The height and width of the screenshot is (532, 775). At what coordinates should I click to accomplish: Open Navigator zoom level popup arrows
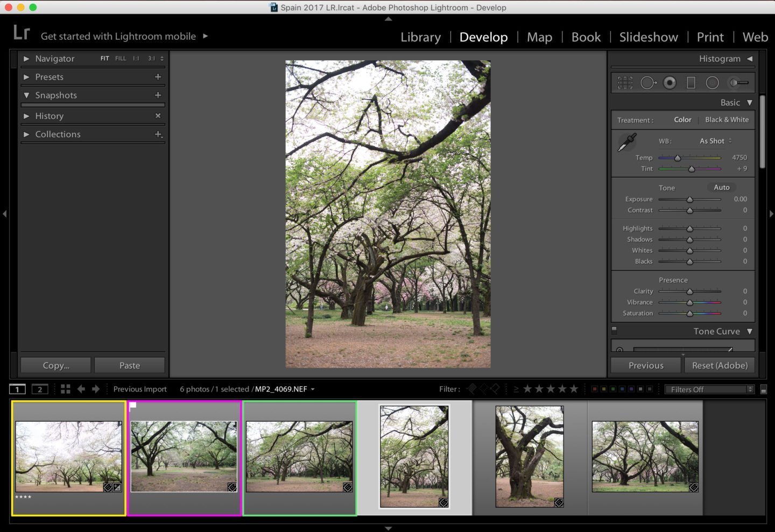(162, 59)
